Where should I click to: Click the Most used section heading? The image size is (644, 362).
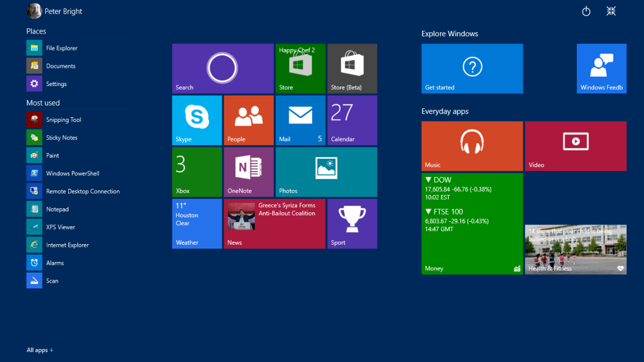click(x=43, y=103)
